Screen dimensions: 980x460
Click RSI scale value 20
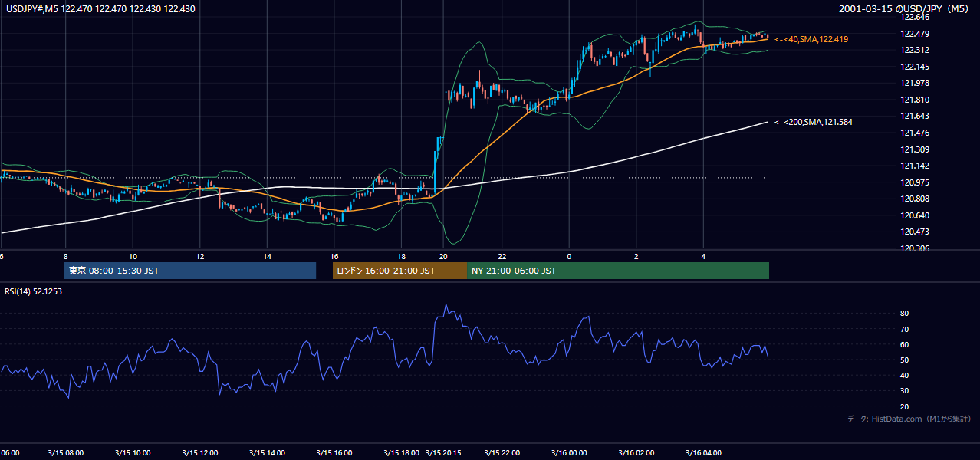(x=905, y=406)
